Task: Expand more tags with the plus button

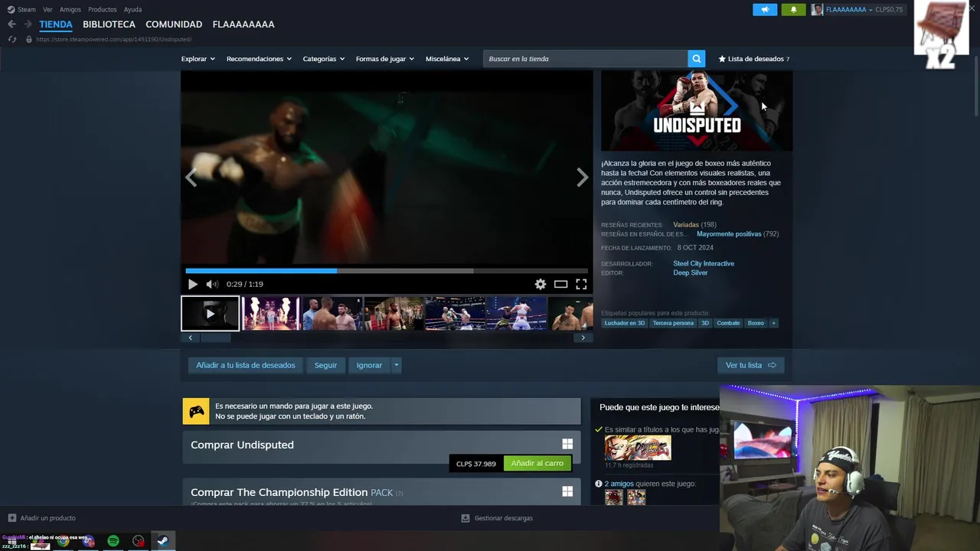Action: [773, 323]
